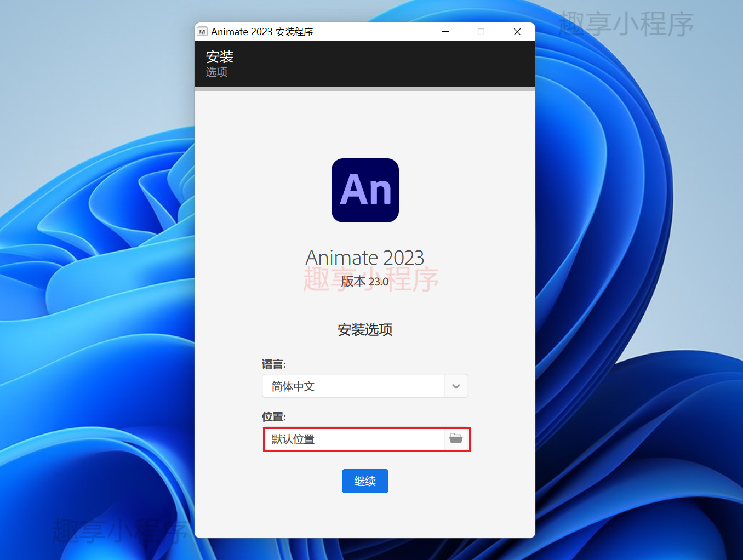Click the disabled maximize button in title bar
The width and height of the screenshot is (743, 560).
(x=481, y=32)
